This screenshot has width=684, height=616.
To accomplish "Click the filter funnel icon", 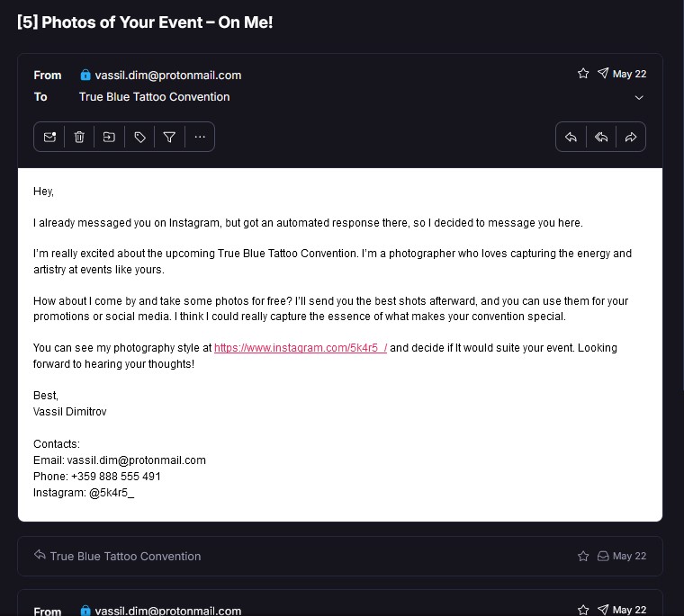I will [169, 137].
